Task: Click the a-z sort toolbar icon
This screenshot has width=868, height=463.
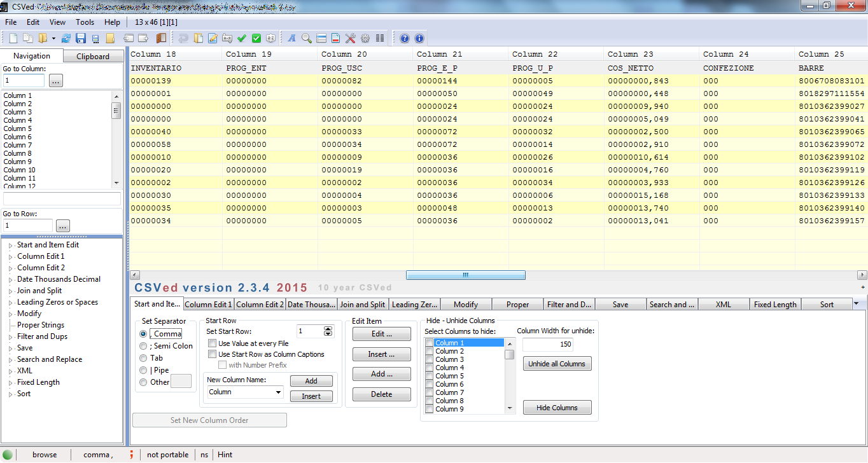Action: [271, 38]
